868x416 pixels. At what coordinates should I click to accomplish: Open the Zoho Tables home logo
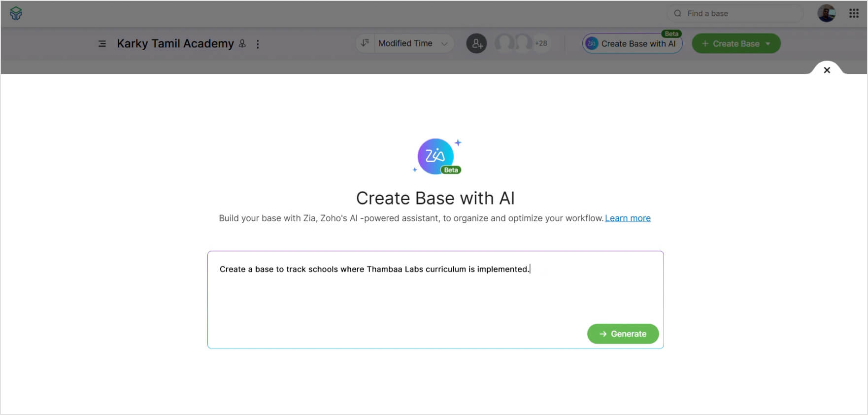pos(16,13)
